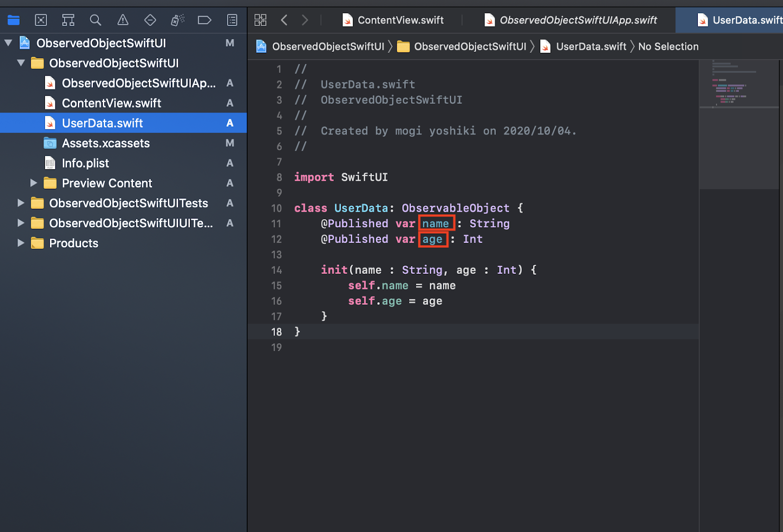This screenshot has height=532, width=783.
Task: Open the Source Control navigator
Action: [41, 20]
